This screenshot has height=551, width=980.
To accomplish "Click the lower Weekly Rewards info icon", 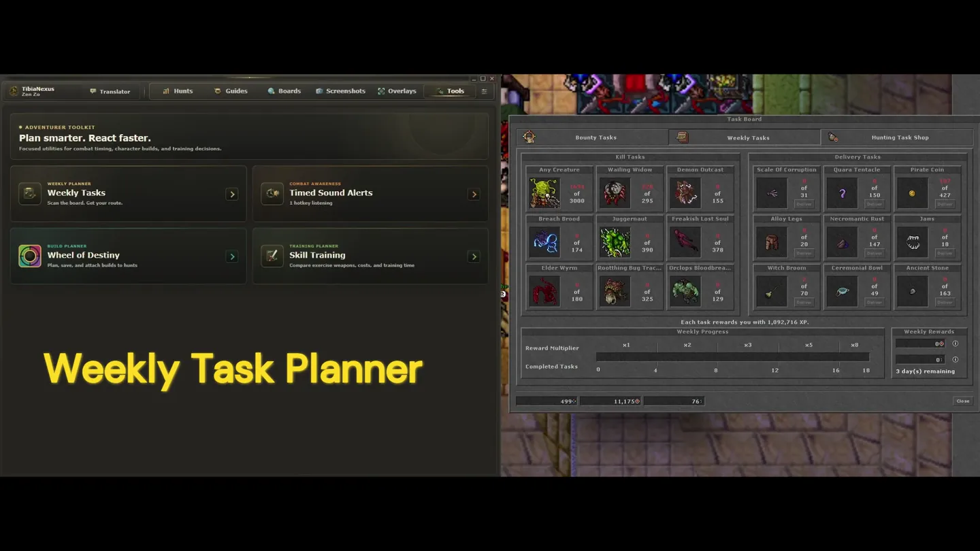I will (955, 359).
